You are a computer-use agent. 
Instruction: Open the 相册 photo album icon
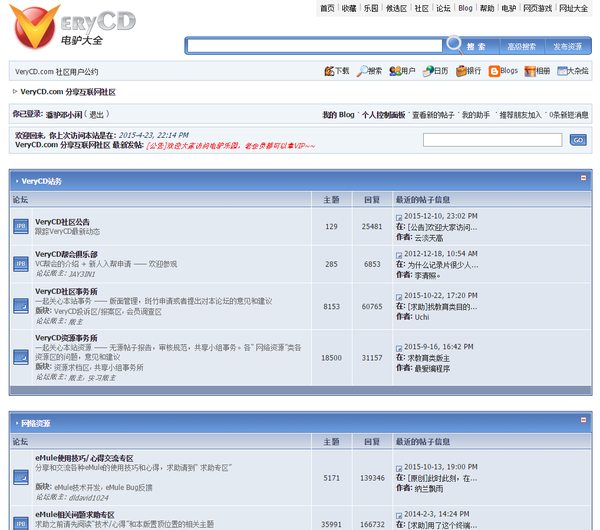530,71
